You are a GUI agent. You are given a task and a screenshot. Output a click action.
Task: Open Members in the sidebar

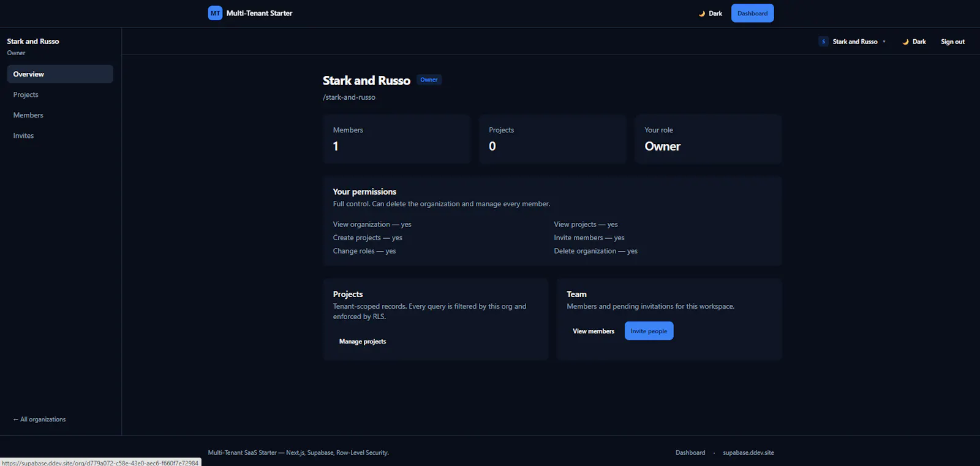pyautogui.click(x=60, y=115)
